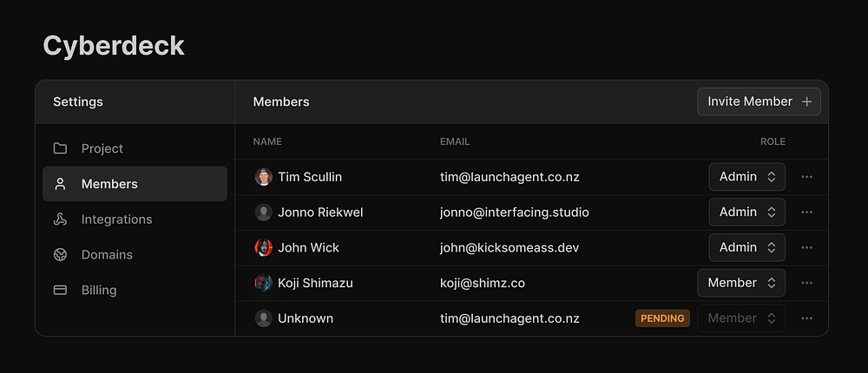Screen dimensions: 868x373
Task: Click the Members person icon
Action: [60, 184]
